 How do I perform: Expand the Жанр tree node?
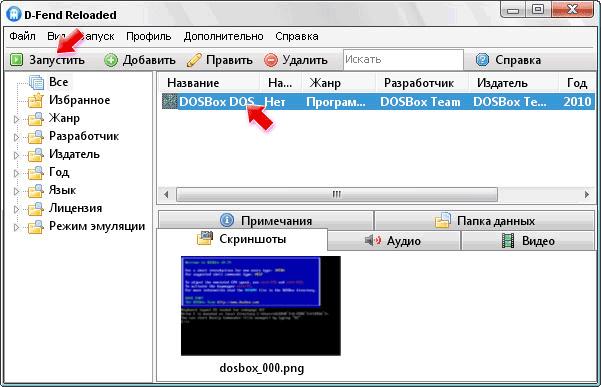(x=16, y=119)
